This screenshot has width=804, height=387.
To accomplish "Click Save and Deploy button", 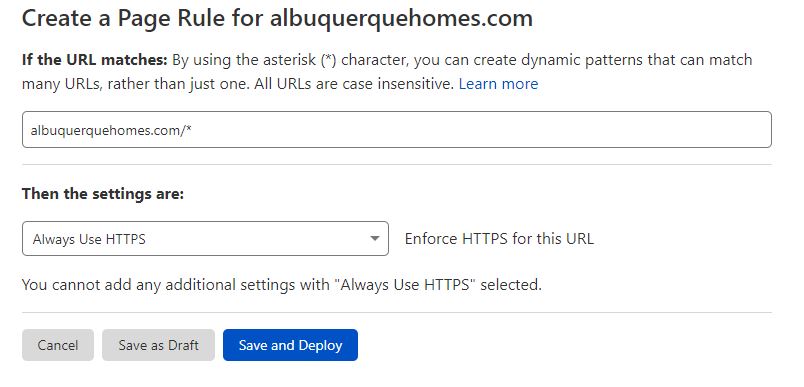I will pyautogui.click(x=290, y=345).
